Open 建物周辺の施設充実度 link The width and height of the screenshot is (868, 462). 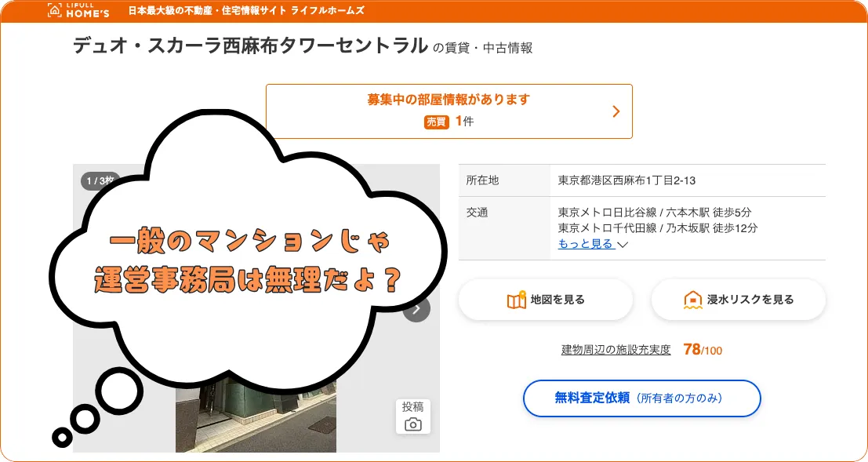(x=616, y=350)
